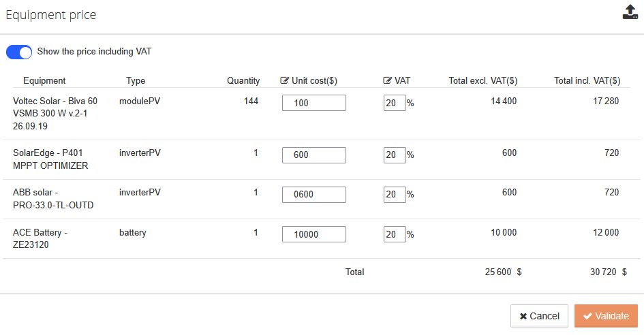Click unit cost field for Voltec Solar module
The width and height of the screenshot is (644, 335).
pyautogui.click(x=313, y=103)
